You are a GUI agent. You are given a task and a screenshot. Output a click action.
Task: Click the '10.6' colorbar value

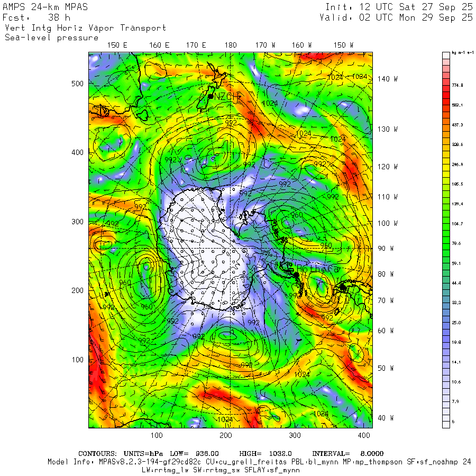tap(456, 382)
